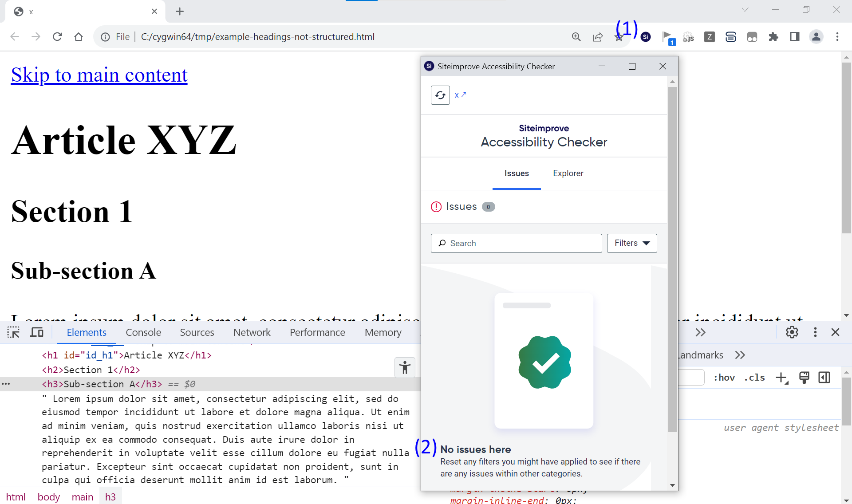Viewport: 852px width, 504px height.
Task: Open DevTools customize three-dot menu
Action: tap(815, 332)
